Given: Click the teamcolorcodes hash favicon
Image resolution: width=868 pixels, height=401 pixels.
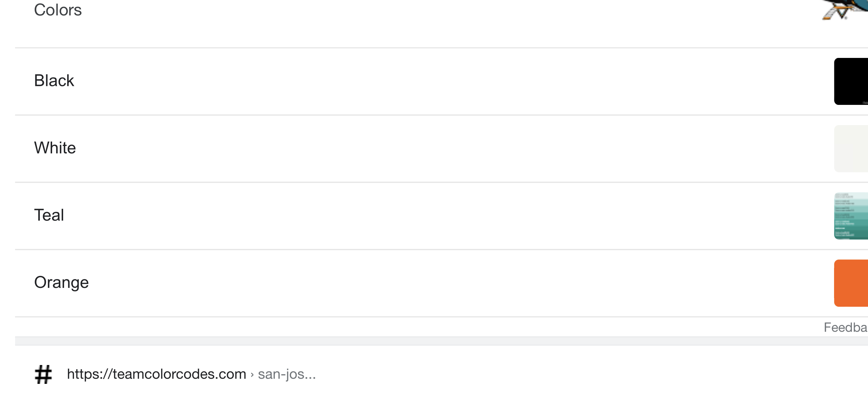Looking at the screenshot, I should coord(43,374).
